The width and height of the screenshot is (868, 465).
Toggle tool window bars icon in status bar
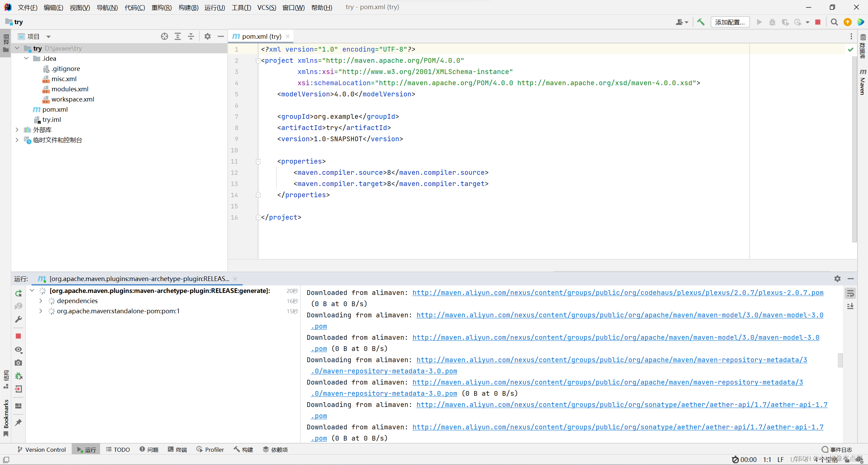6,460
